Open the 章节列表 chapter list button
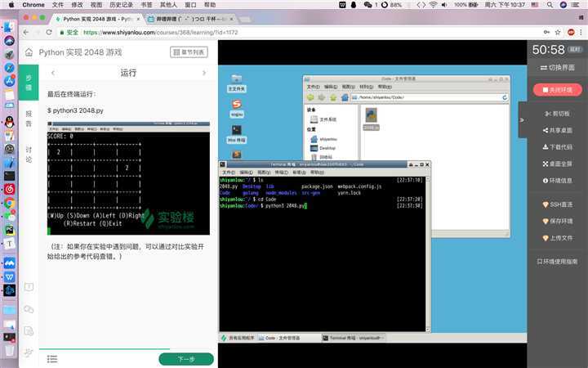 (189, 52)
